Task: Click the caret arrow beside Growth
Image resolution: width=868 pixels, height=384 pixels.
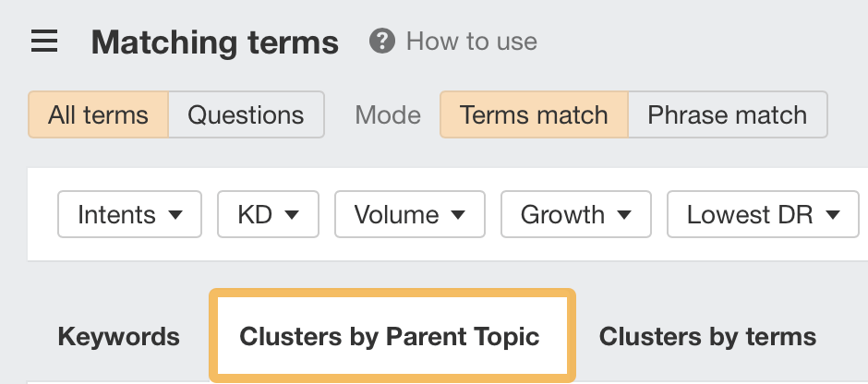Action: pos(624,215)
